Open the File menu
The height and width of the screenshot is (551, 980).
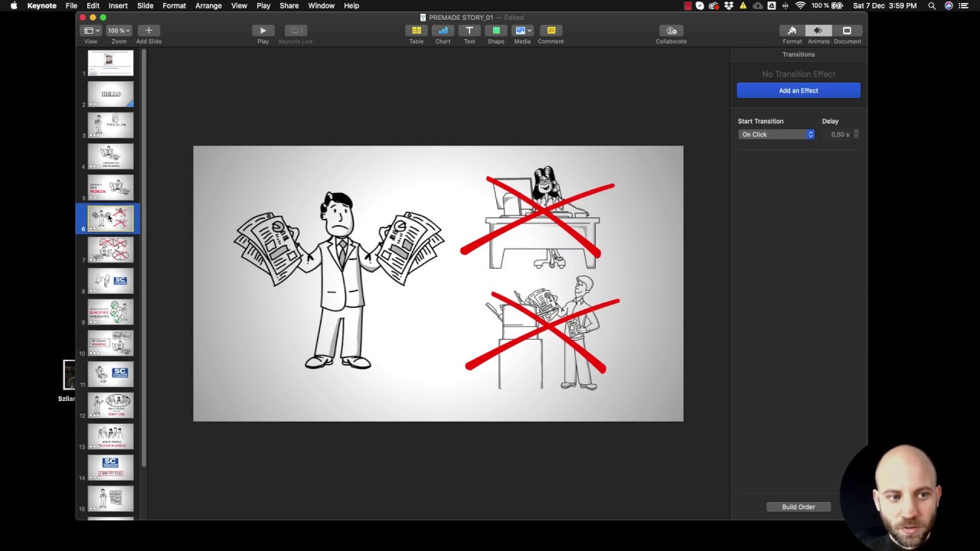click(x=71, y=5)
